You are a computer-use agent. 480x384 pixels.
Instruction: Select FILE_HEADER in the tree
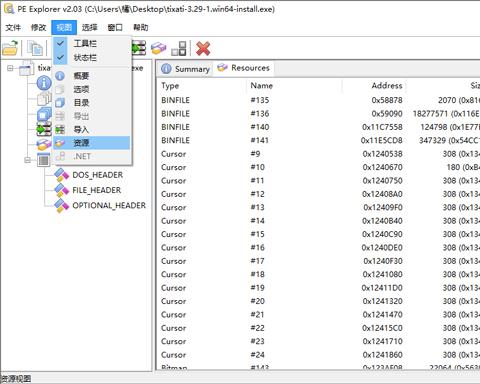tap(97, 190)
